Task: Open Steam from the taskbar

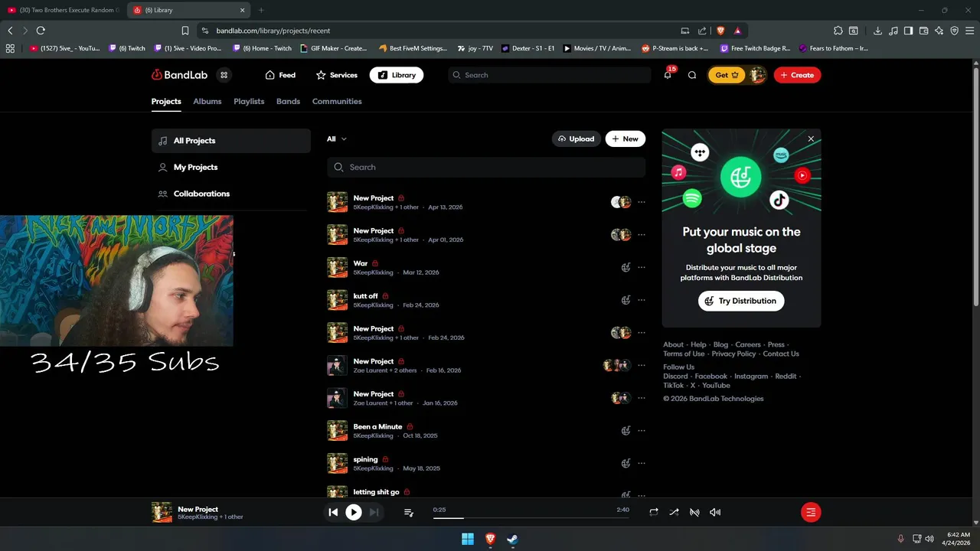Action: [512, 539]
